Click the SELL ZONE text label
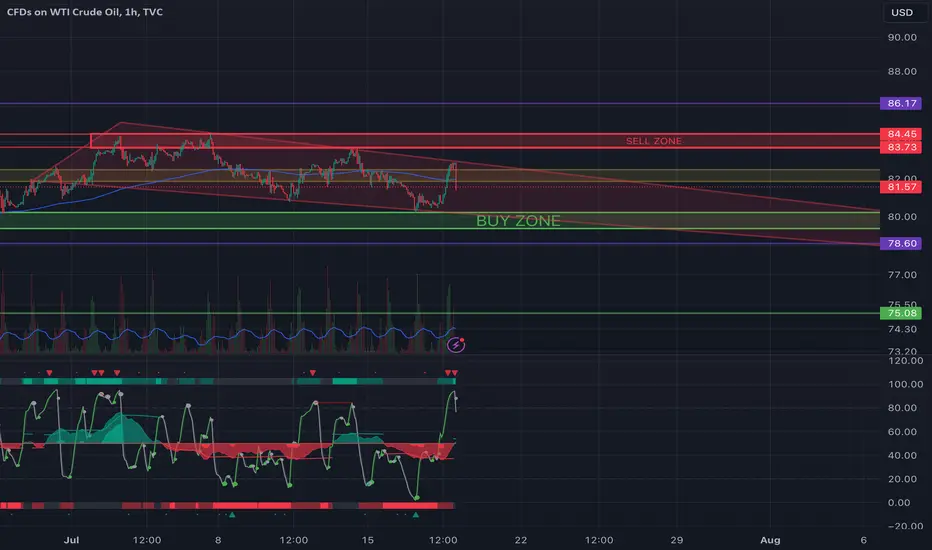The height and width of the screenshot is (550, 932). coord(653,141)
